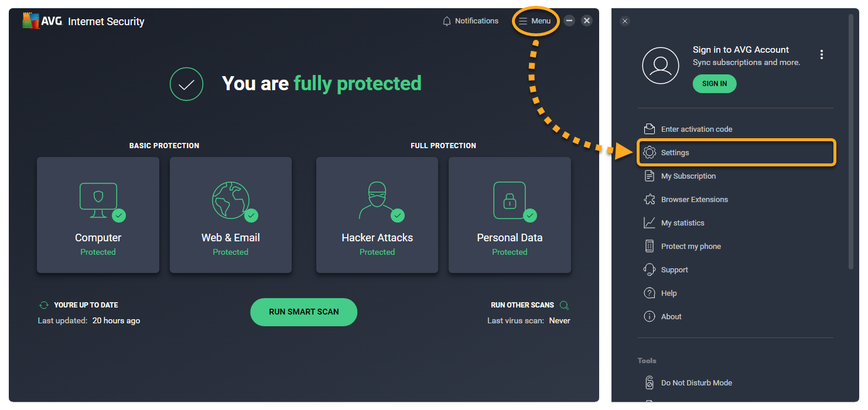Screen dimensions: 868x410
Task: Open the Web & Email globe tile
Action: tap(230, 214)
